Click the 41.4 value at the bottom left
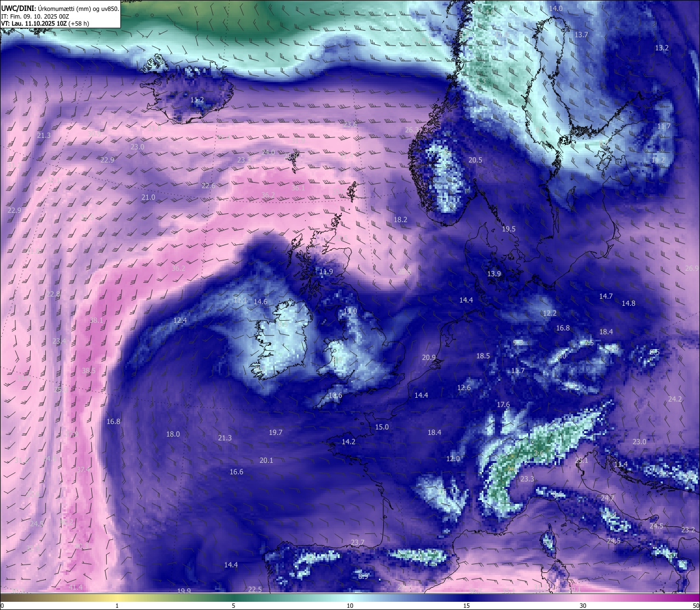Image resolution: width=700 pixels, height=610 pixels. (76, 587)
